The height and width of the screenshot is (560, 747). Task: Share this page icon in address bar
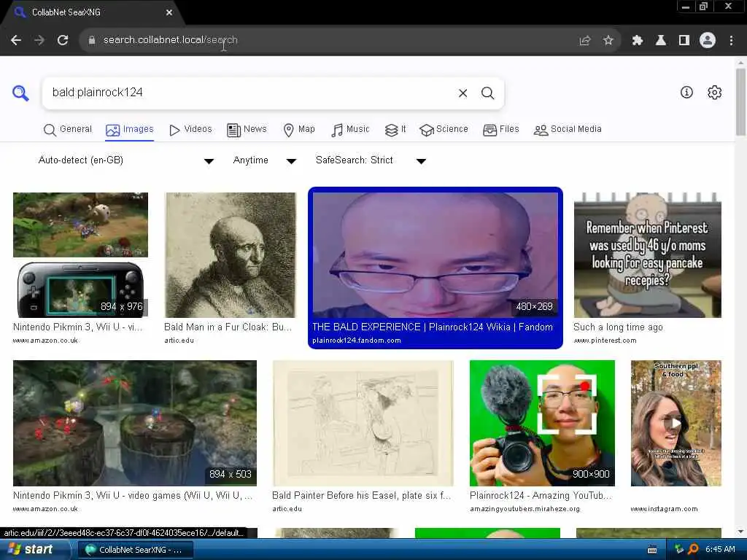click(x=584, y=40)
